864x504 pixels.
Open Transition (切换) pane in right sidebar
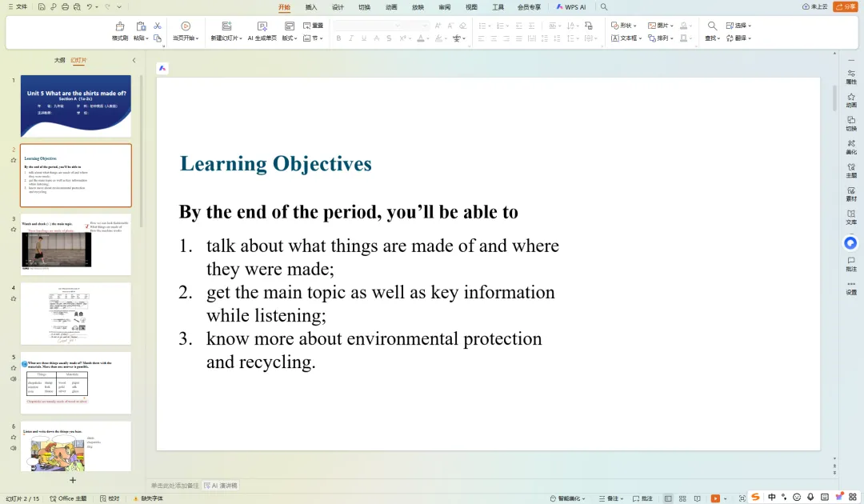(x=851, y=124)
